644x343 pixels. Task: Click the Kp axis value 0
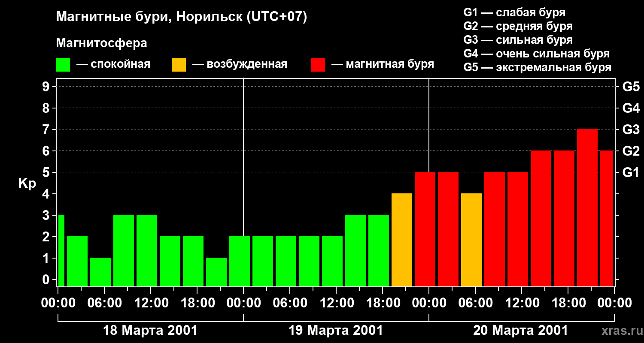tap(47, 280)
